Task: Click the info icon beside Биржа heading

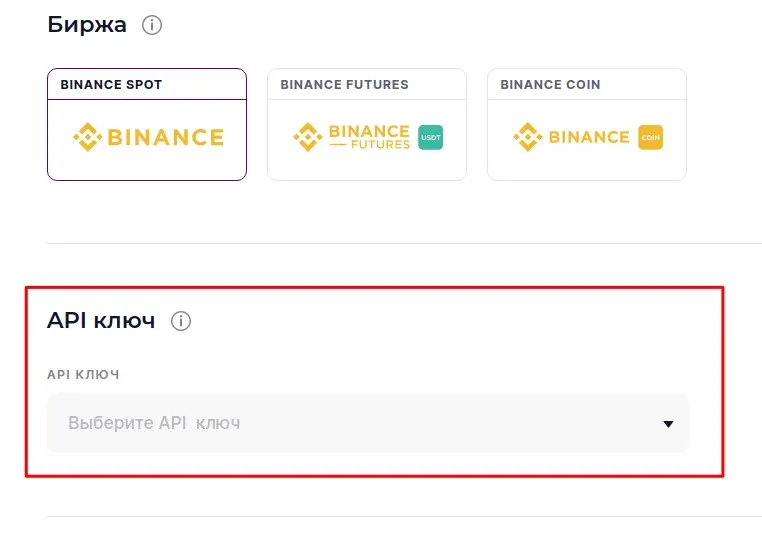Action: point(152,26)
